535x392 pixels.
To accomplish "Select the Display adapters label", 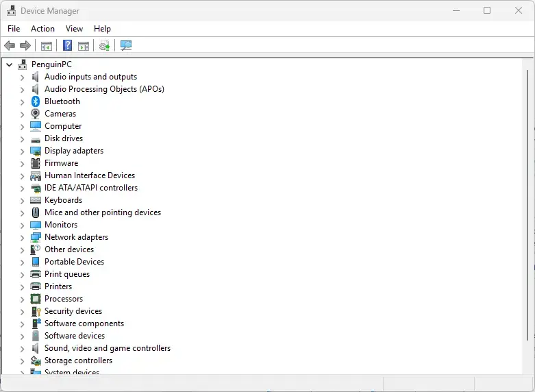I will 74,151.
